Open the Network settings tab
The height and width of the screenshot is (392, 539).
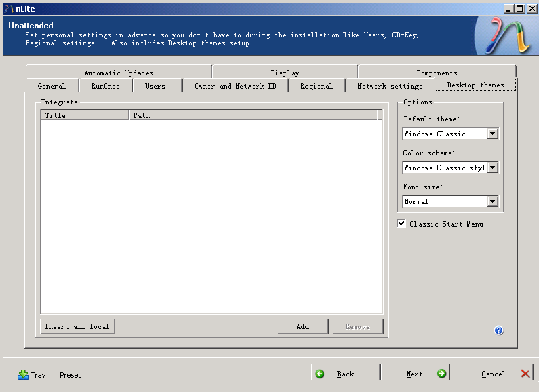pos(390,86)
